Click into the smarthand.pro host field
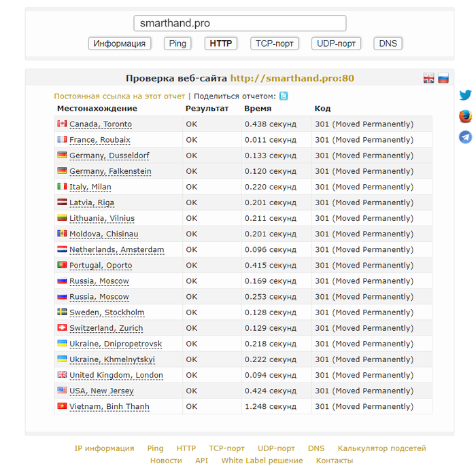Screen dimensions: 476x466 pyautogui.click(x=240, y=23)
